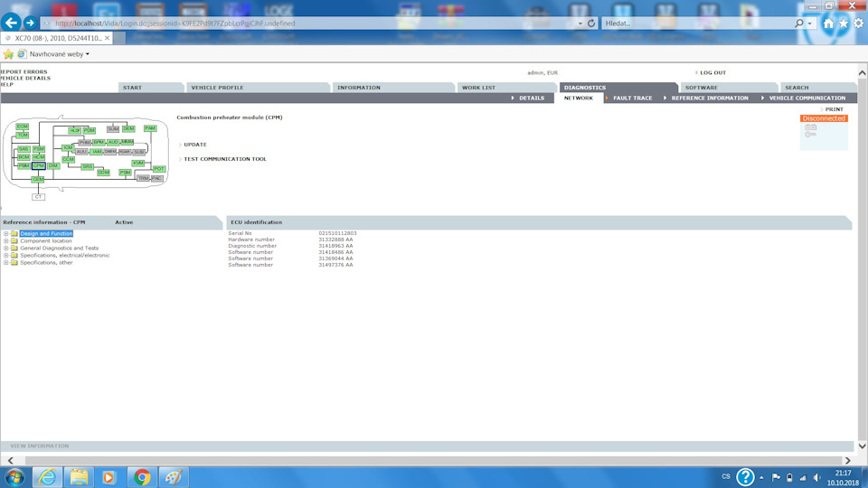Click the Print button
This screenshot has width=868, height=488.
pyautogui.click(x=834, y=109)
